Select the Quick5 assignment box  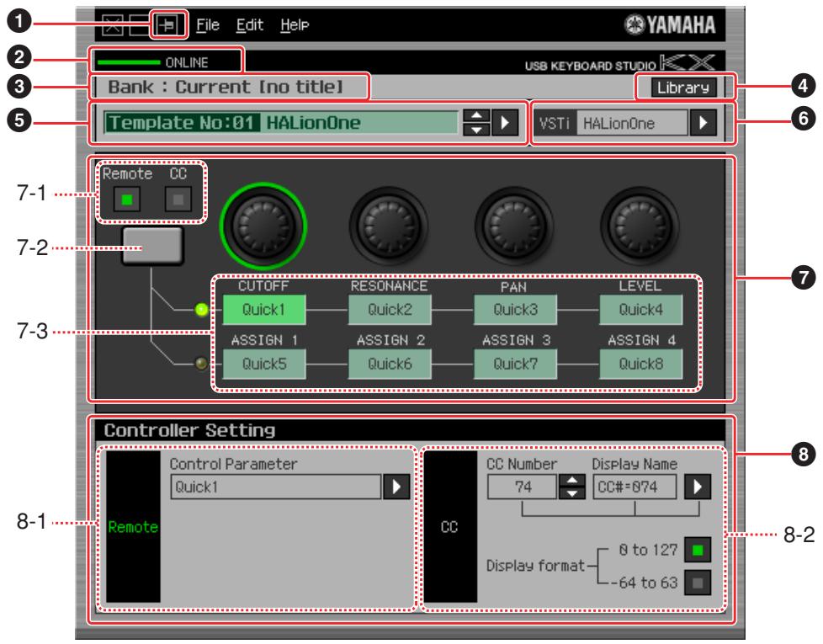point(264,364)
